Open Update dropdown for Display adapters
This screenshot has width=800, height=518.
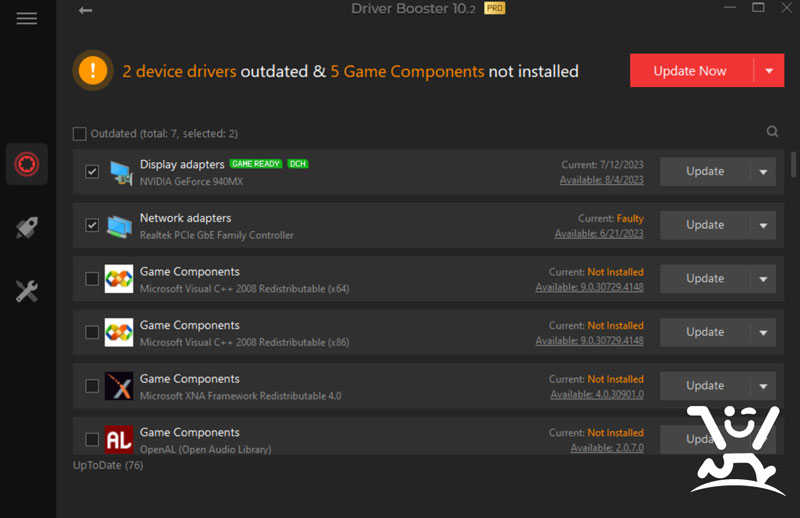point(763,171)
